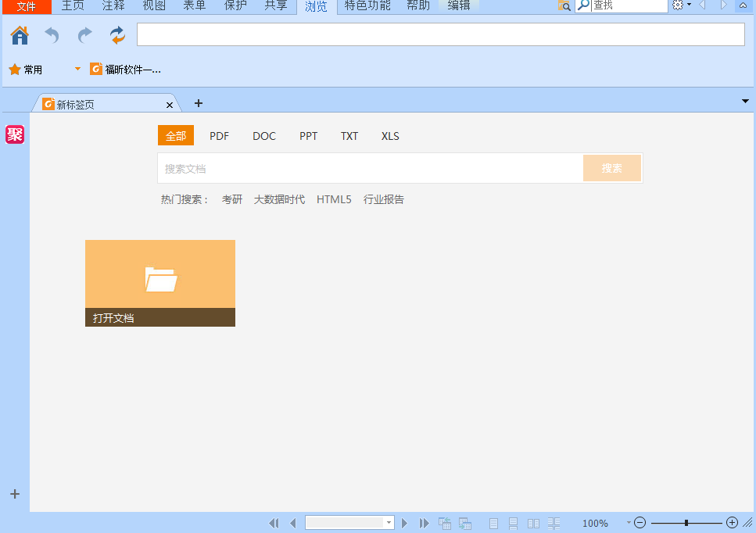This screenshot has height=533, width=756.
Task: Switch to the 特色功能 ribbon tab
Action: [x=367, y=7]
